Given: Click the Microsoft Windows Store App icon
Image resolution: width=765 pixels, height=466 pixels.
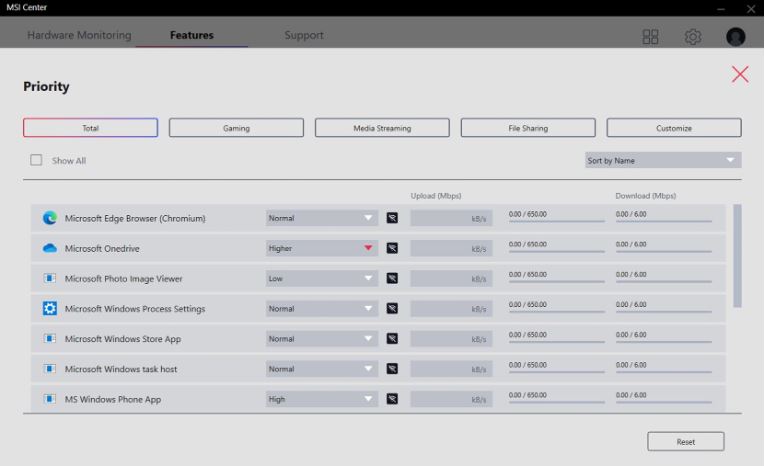Looking at the screenshot, I should point(50,339).
